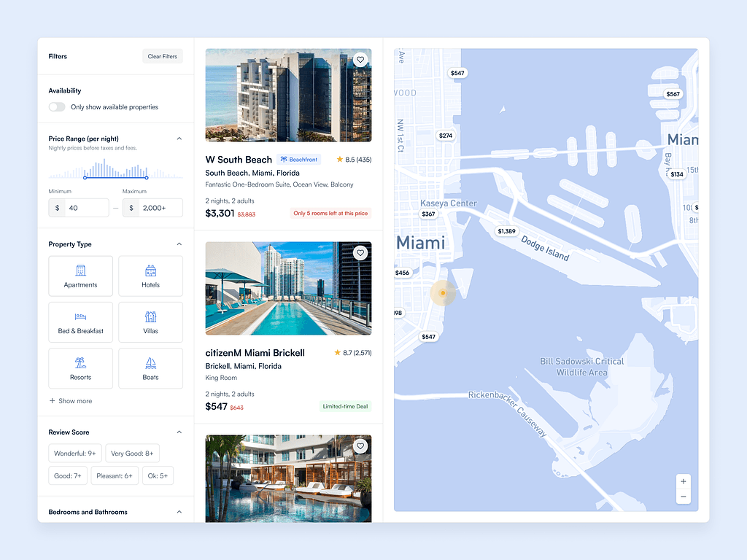
Task: Click the $1,389 map price pin
Action: 506,231
